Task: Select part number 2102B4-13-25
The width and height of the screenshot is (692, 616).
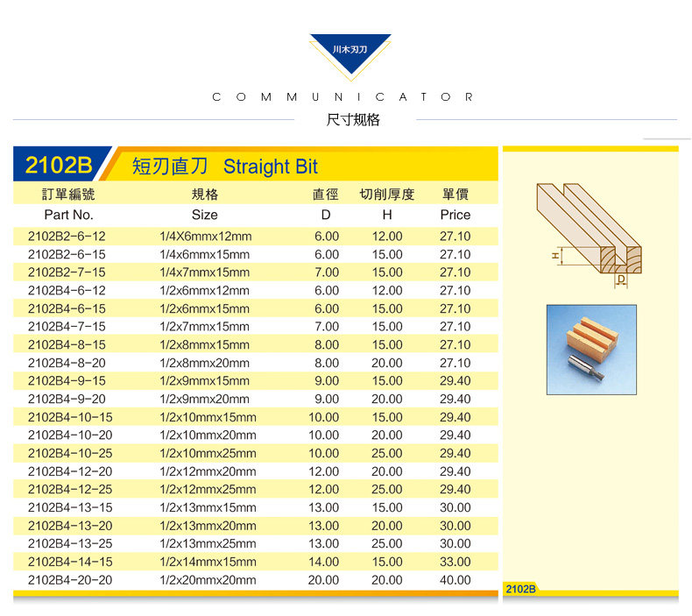Action: coord(70,543)
